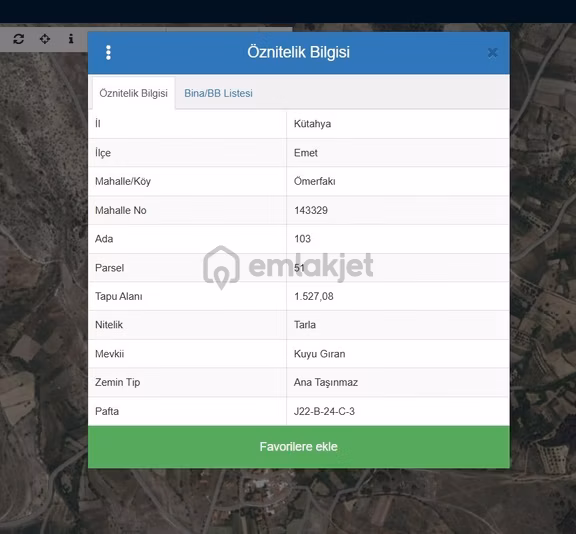Click the Mahalle/Köy label
This screenshot has height=534, width=576.
(123, 181)
